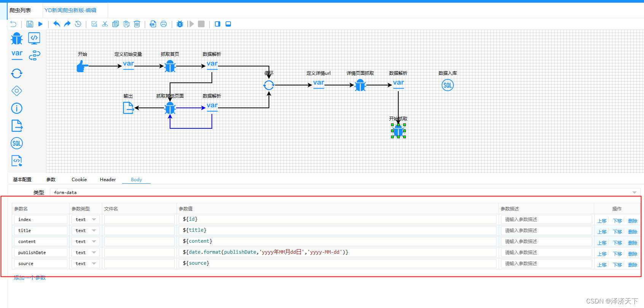This screenshot has height=308, width=644.
Task: Click the 循环 loop node on the canvas
Action: 269,85
